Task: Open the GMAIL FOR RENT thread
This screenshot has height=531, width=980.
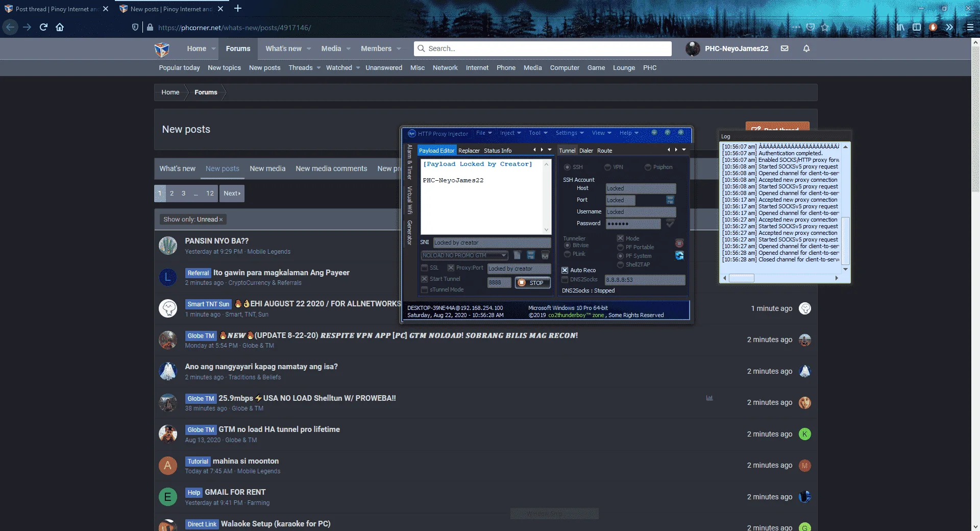Action: point(235,492)
